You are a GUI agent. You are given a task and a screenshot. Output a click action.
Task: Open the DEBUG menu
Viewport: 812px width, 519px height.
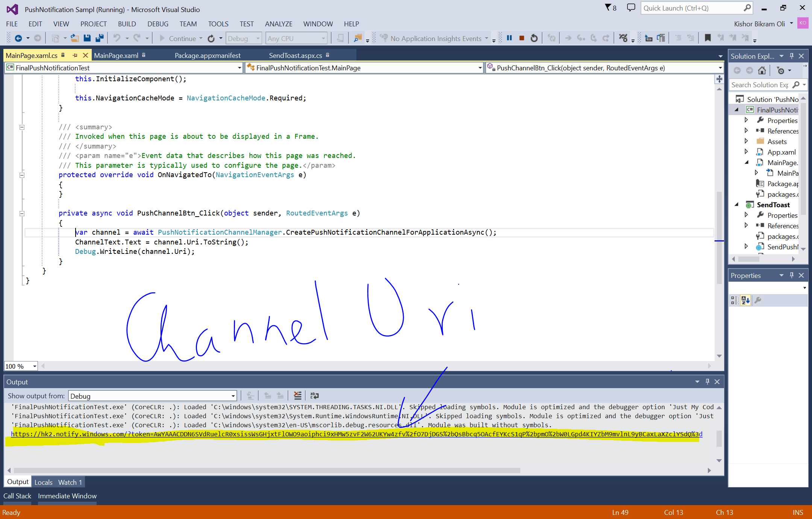158,24
